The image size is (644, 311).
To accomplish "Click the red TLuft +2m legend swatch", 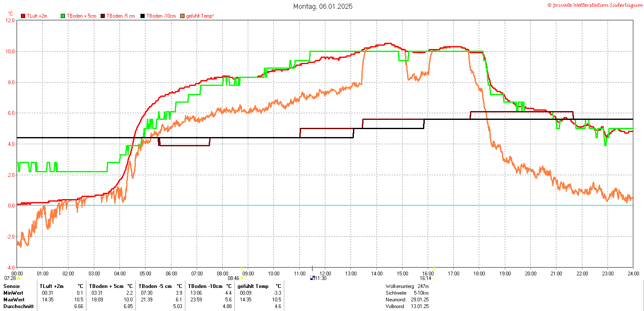I will 23,16.
